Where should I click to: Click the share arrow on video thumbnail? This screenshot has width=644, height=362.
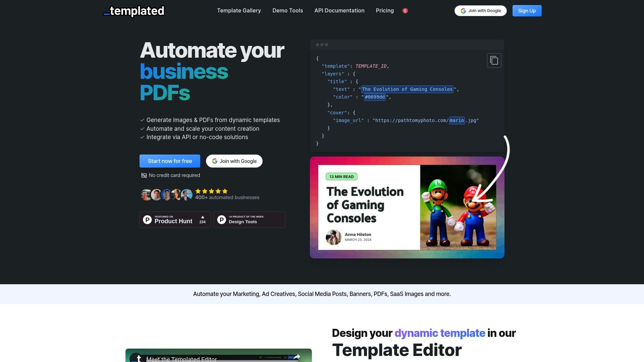(x=297, y=357)
